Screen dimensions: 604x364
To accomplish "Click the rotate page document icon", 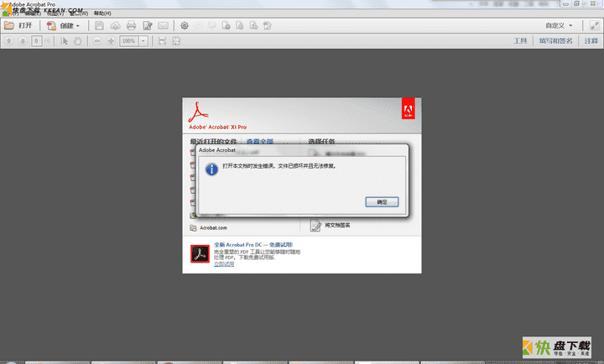I will tap(240, 26).
